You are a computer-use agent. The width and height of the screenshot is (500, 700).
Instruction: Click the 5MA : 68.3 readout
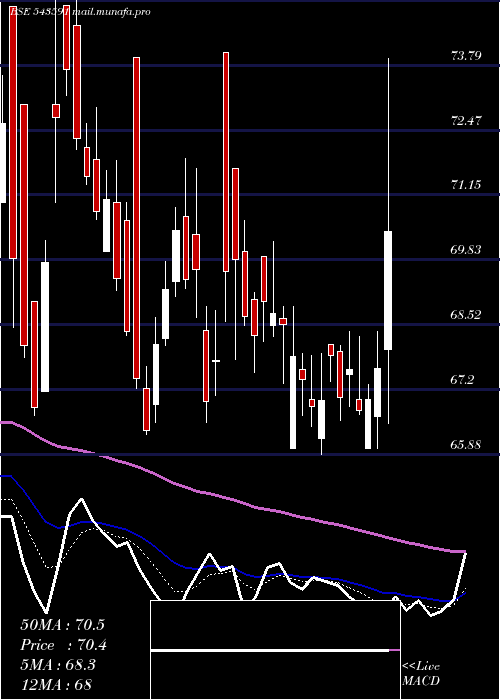click(58, 665)
